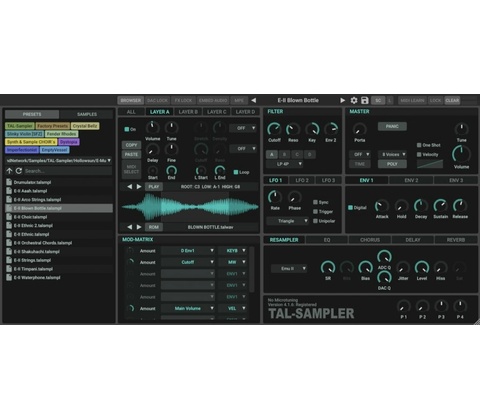
Task: Adjust the master Volume knob
Action: (x=461, y=154)
